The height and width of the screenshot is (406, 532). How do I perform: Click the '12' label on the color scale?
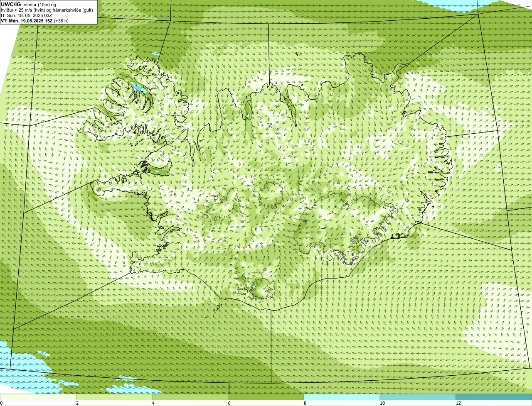(x=458, y=403)
